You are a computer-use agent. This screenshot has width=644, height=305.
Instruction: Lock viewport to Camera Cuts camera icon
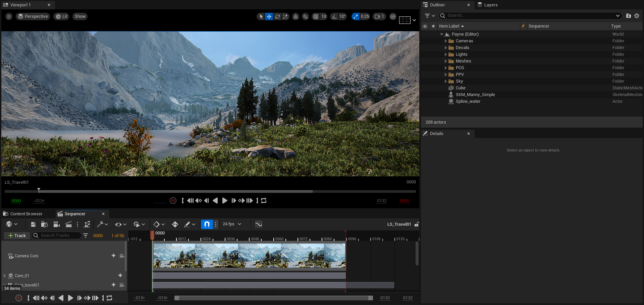click(122, 256)
